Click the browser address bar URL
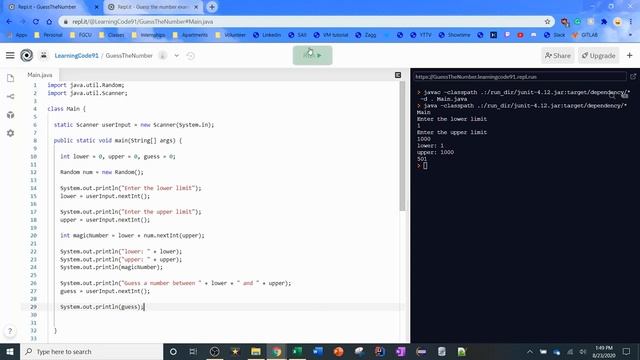640x360 pixels. click(142, 22)
